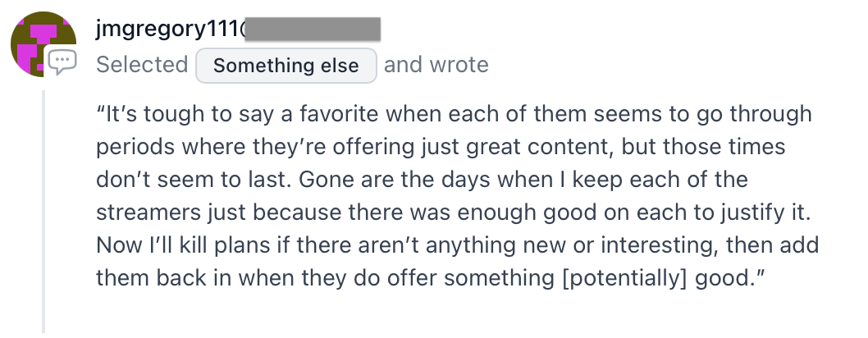868x338 pixels.
Task: Click the line starting "periods where they're"
Action: [x=441, y=147]
